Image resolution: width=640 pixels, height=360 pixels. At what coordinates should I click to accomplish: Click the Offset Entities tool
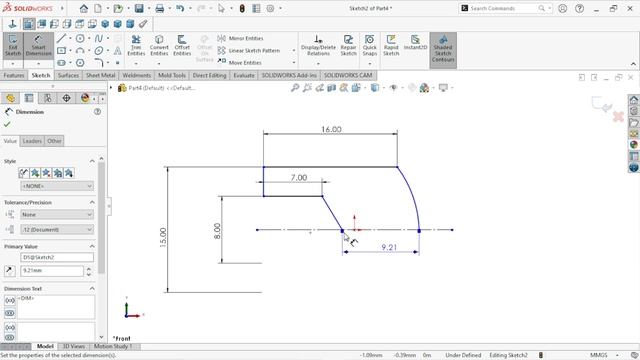(x=182, y=45)
